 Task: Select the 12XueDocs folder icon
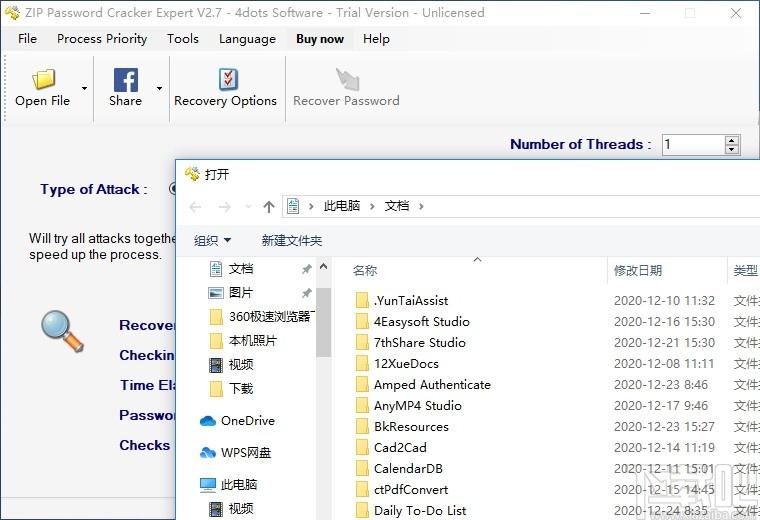(x=362, y=363)
